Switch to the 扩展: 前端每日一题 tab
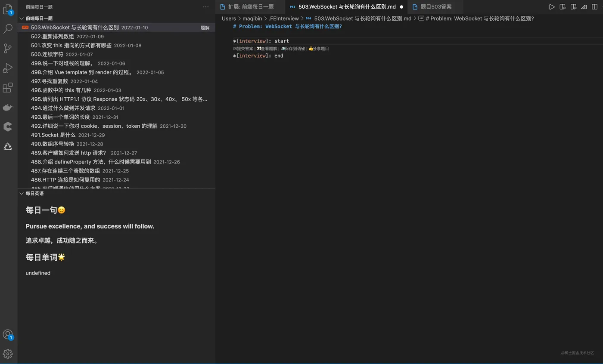603x364 pixels. [x=251, y=7]
